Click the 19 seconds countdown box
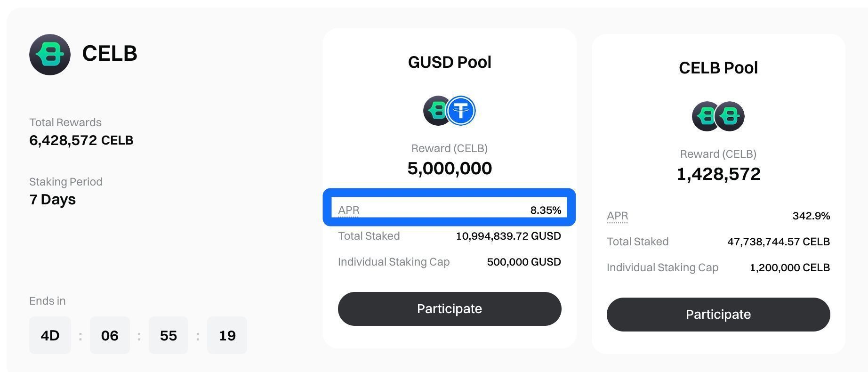Viewport: 868px width, 372px height. (227, 335)
